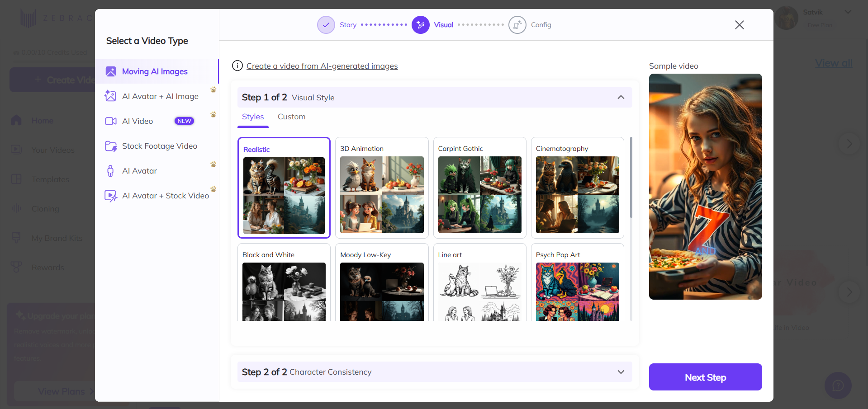The height and width of the screenshot is (409, 868).
Task: Click the Next Step button
Action: pos(705,376)
